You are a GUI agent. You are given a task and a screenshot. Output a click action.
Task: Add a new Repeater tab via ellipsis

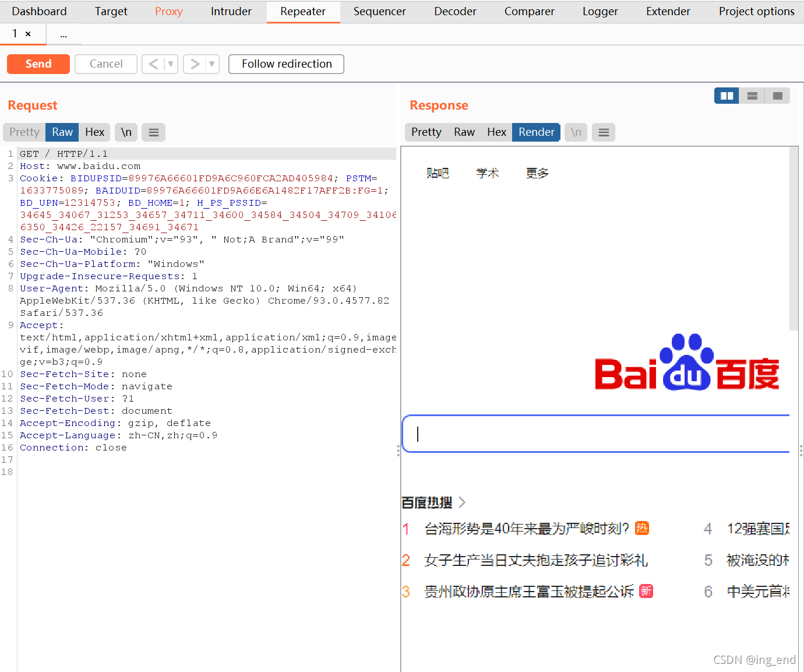64,35
